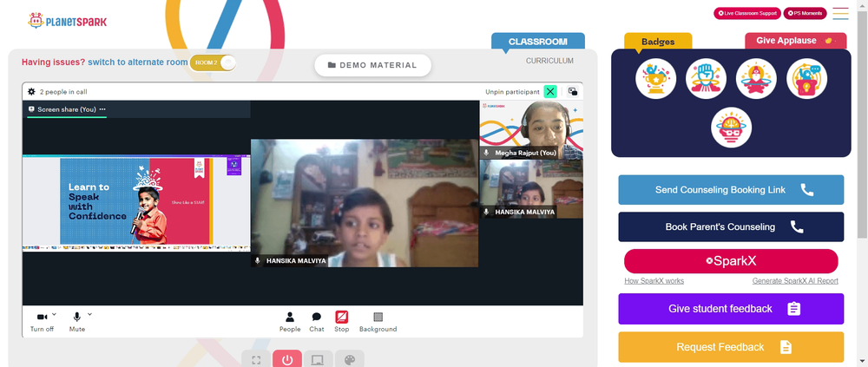This screenshot has height=367, width=868.
Task: Unpin participant with green X icon
Action: click(x=549, y=92)
